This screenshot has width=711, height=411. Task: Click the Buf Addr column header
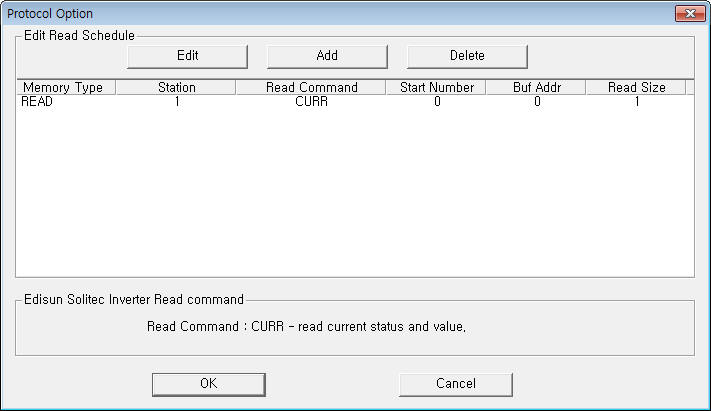[536, 87]
